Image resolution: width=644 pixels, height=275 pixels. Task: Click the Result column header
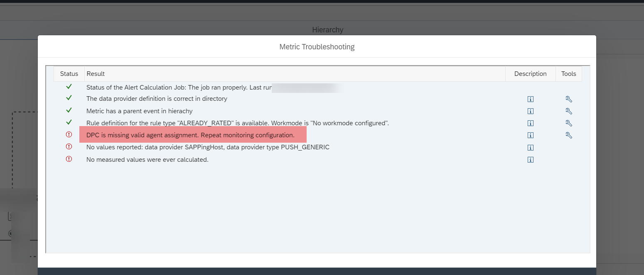pos(295,74)
